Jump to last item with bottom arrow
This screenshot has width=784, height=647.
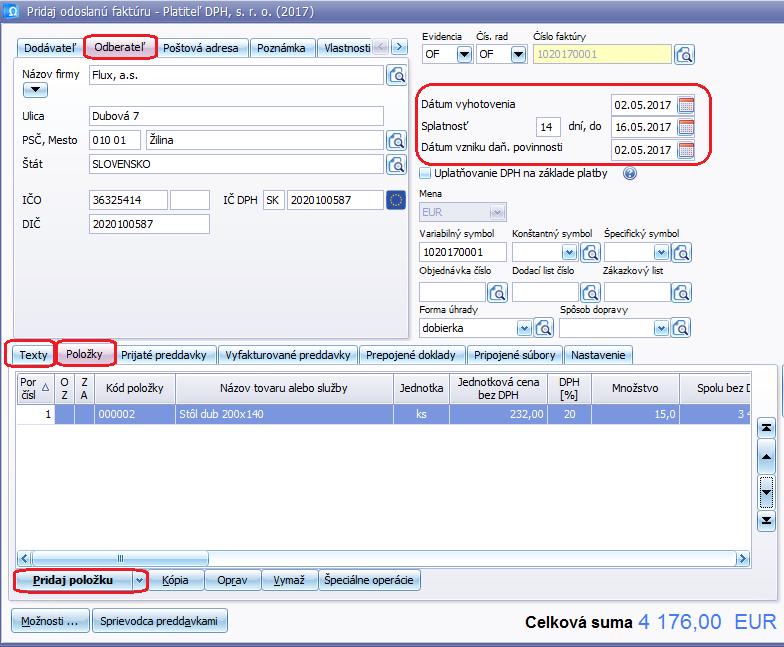[766, 521]
